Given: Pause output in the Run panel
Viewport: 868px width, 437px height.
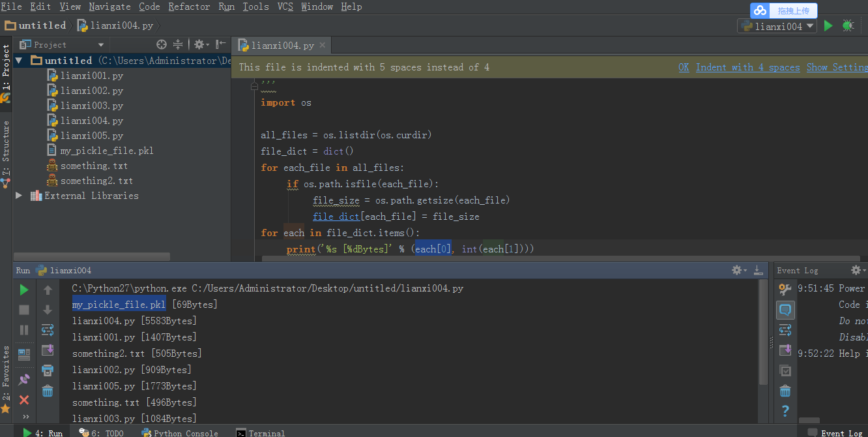Looking at the screenshot, I should coord(24,330).
